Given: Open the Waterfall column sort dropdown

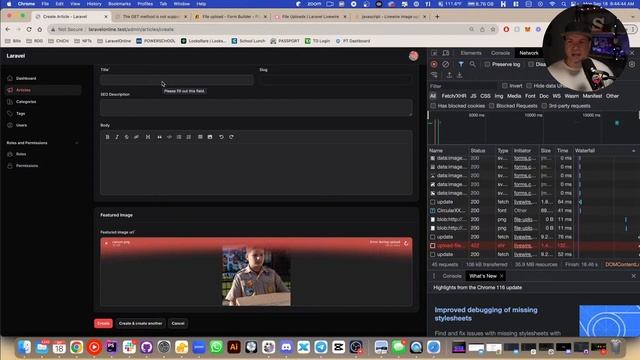Looking at the screenshot, I should point(633,151).
